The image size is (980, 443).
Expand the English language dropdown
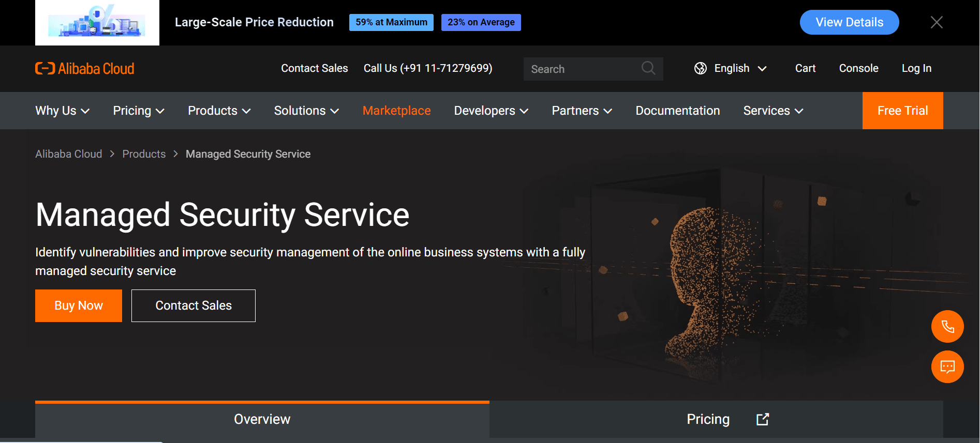[x=740, y=68]
